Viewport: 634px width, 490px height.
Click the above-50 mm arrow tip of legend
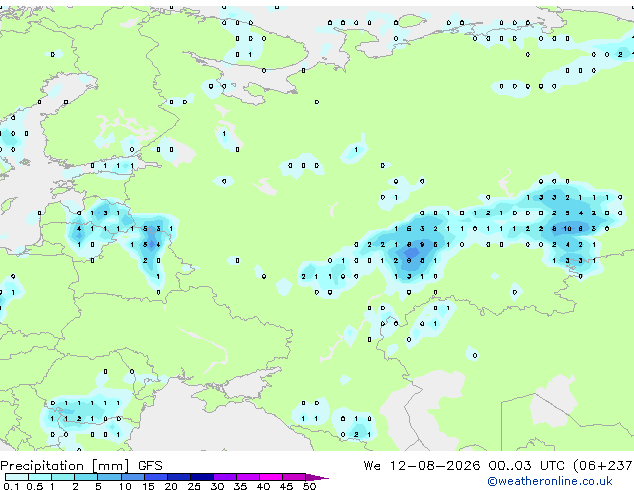coord(317,477)
